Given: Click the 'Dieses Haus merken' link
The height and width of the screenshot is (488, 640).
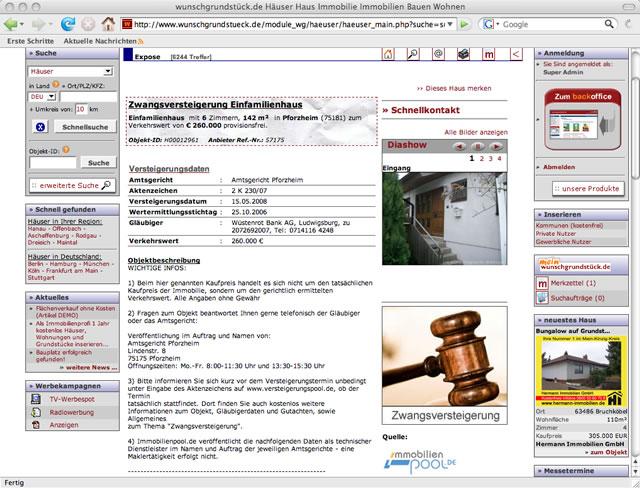Looking at the screenshot, I should click(454, 88).
